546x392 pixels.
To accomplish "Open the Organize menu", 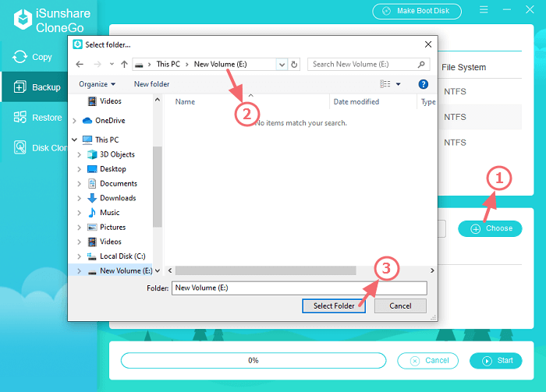I will pyautogui.click(x=97, y=84).
